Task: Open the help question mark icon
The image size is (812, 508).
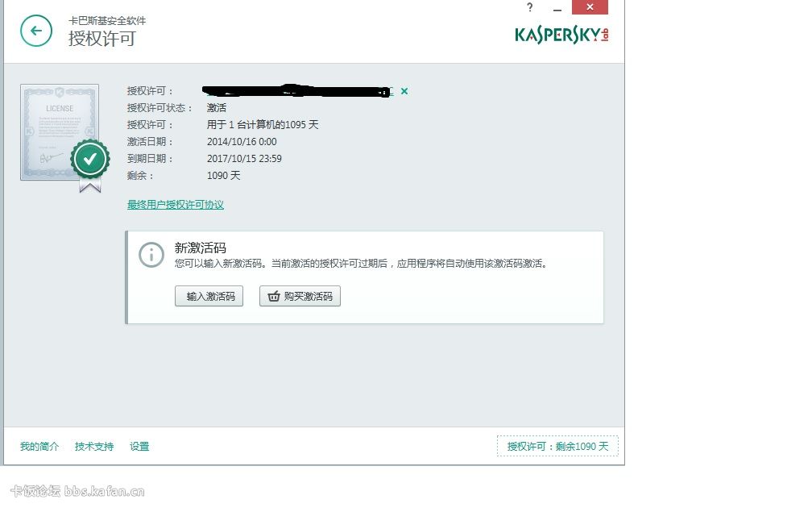Action: [x=529, y=7]
